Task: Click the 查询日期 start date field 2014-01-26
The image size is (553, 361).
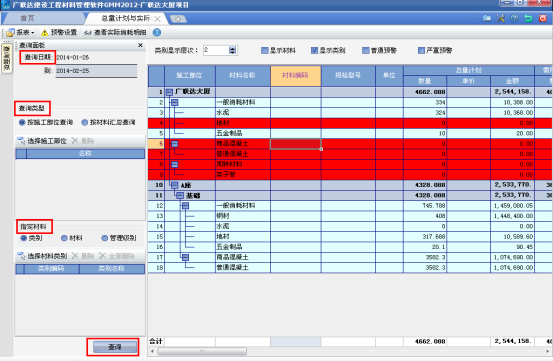Action: click(96, 57)
